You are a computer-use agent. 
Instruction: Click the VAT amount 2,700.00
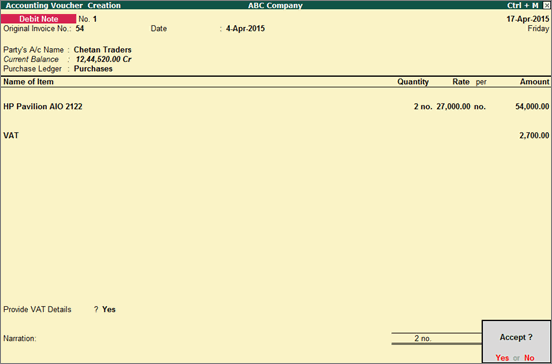tap(534, 135)
